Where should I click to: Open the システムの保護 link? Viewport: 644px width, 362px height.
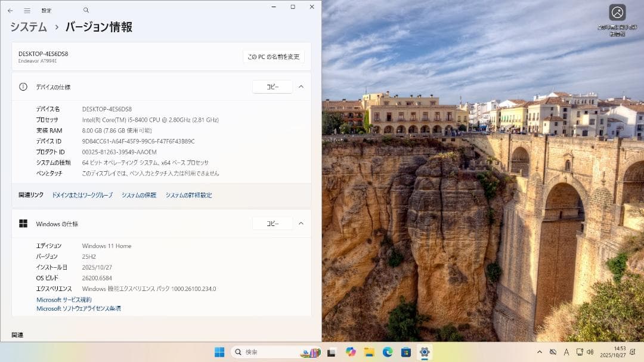point(138,195)
